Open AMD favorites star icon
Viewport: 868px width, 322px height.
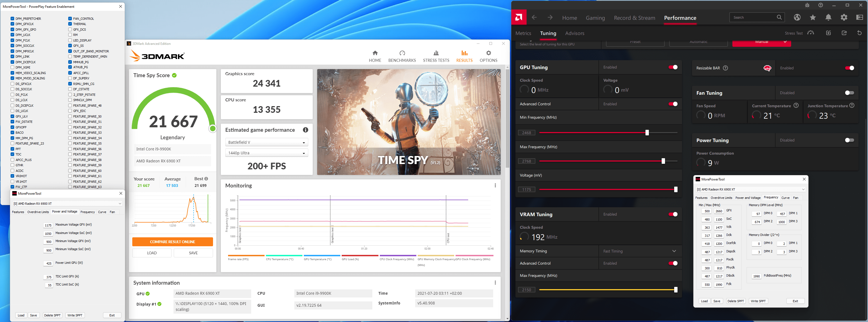(813, 18)
